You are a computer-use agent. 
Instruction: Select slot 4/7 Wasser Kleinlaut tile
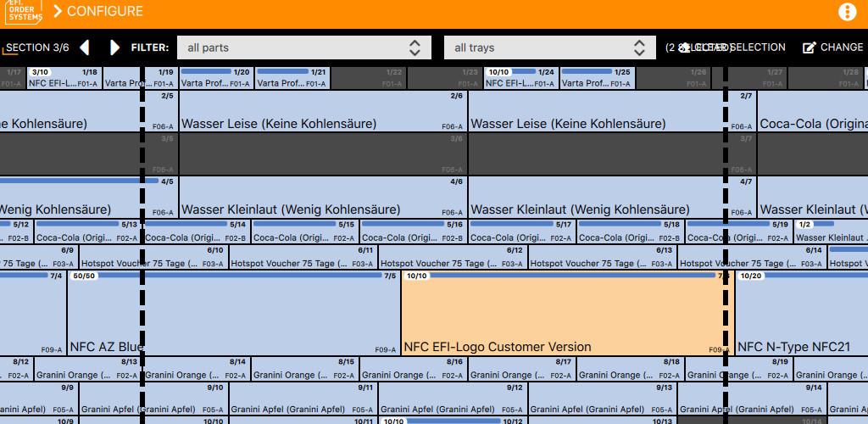click(x=612, y=197)
